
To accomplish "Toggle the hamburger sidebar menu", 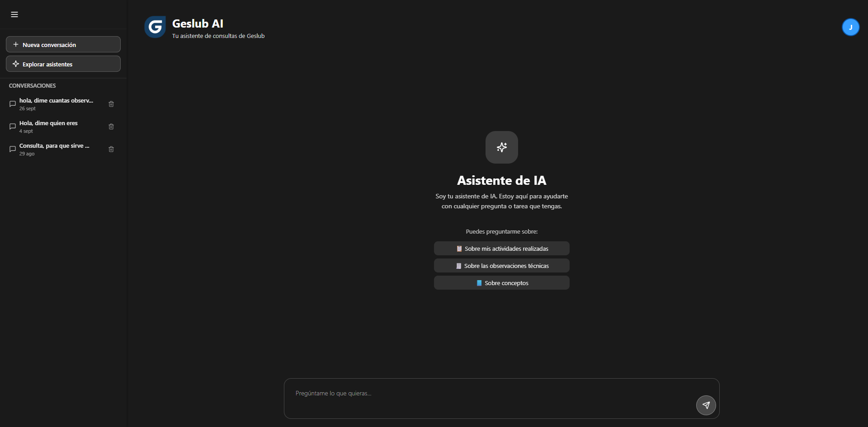I will tap(14, 14).
